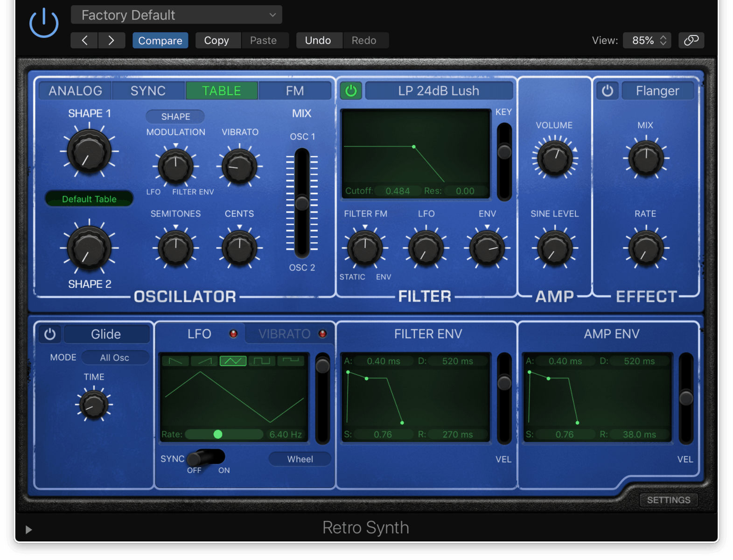Go to the previous preset arrow
Image resolution: width=733 pixels, height=560 pixels.
84,41
